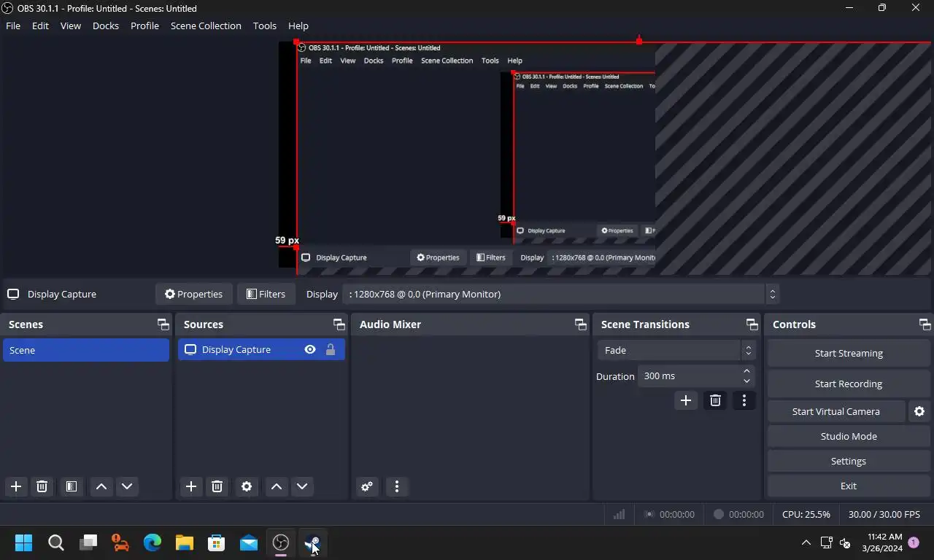Click Start Streaming button
This screenshot has height=560, width=934.
point(849,353)
